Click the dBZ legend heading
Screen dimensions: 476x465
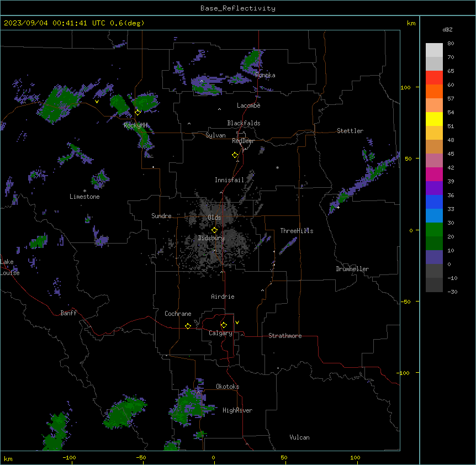pyautogui.click(x=447, y=29)
